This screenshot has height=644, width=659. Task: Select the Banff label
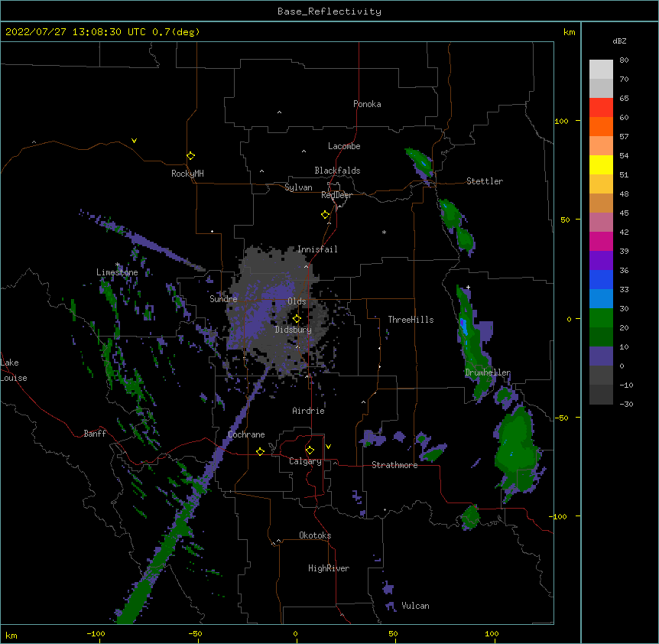[x=95, y=434]
